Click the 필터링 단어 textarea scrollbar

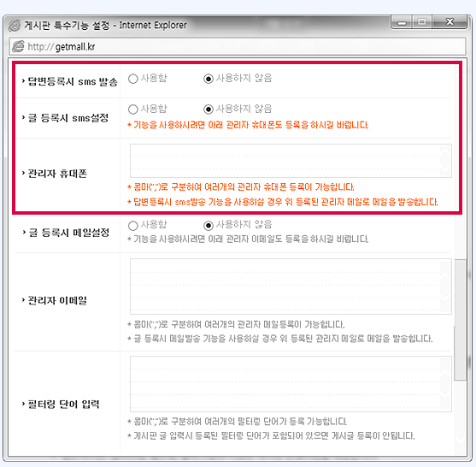(x=445, y=384)
